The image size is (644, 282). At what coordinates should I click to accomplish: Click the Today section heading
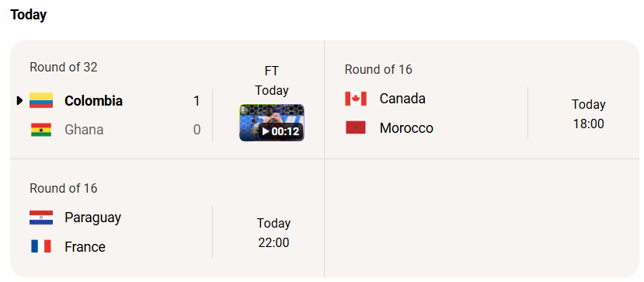[28, 15]
